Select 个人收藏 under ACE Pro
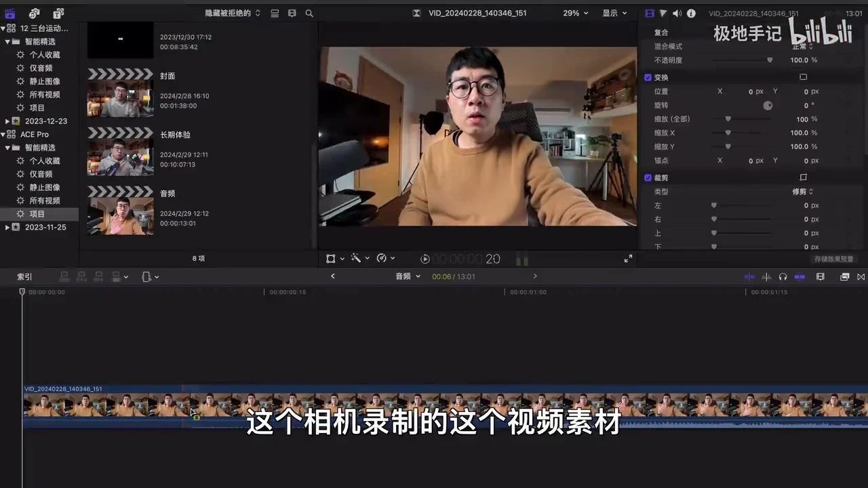Image resolution: width=868 pixels, height=488 pixels. [x=45, y=161]
